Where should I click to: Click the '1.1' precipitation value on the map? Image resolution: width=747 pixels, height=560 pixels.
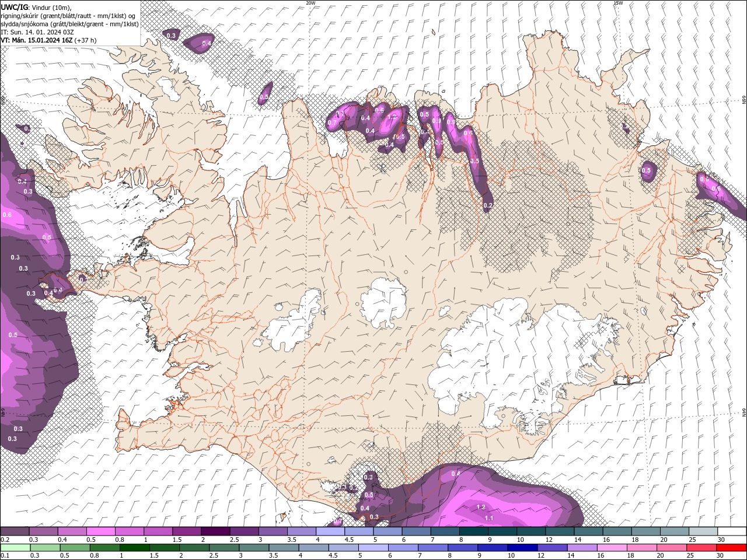[x=489, y=518]
